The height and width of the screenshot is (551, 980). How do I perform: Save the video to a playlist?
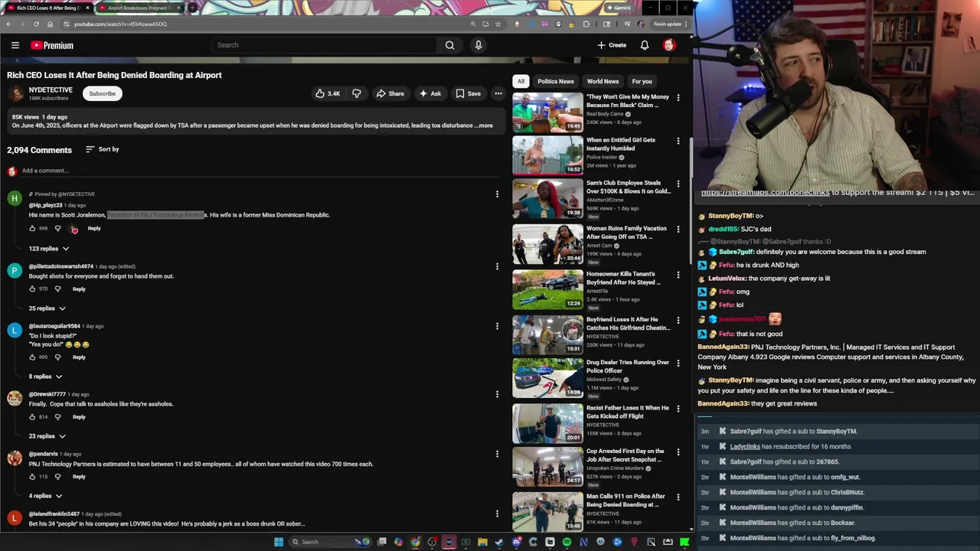tap(468, 93)
